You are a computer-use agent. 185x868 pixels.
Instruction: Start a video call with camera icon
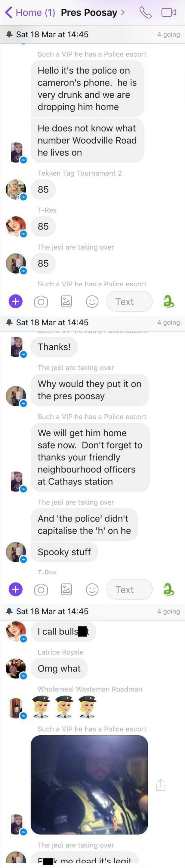pyautogui.click(x=169, y=12)
